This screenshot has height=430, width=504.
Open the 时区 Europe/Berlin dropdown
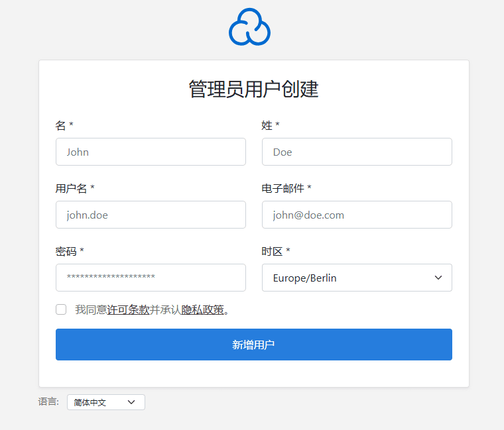click(357, 278)
